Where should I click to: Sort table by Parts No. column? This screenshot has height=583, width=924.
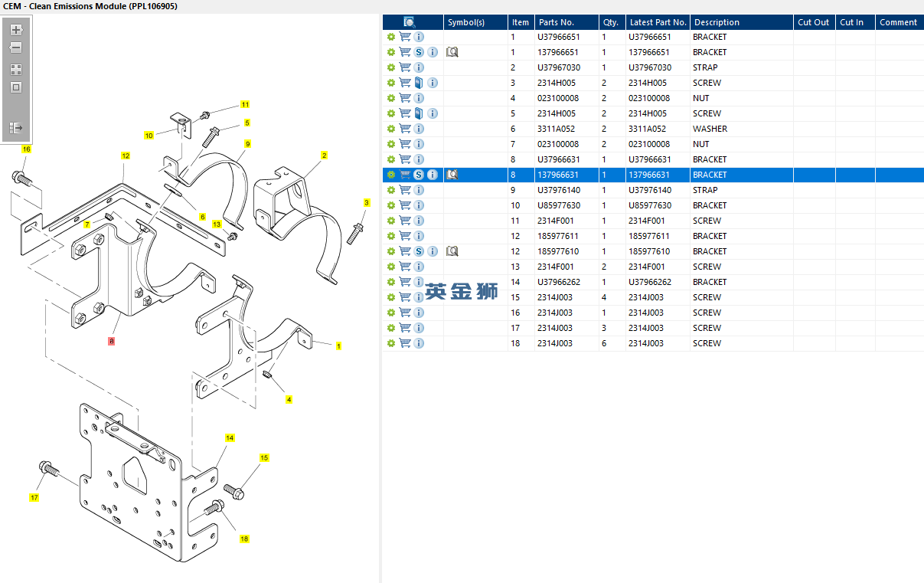[x=566, y=22]
